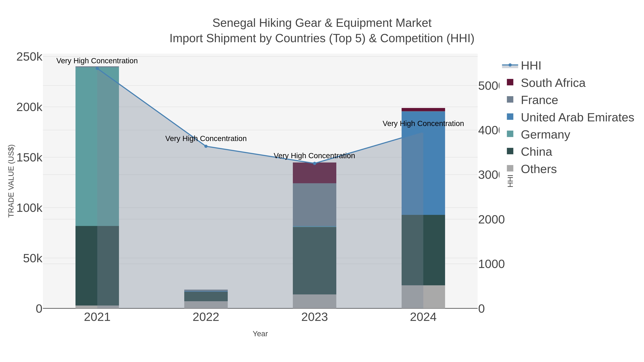Screen dimensions: 644x362
Task: Click the 1000 HHI axis tick label
Action: (492, 264)
